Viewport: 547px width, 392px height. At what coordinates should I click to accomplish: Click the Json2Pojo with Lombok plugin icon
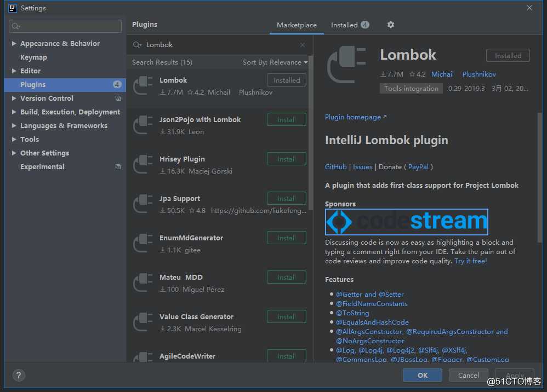[x=143, y=125]
